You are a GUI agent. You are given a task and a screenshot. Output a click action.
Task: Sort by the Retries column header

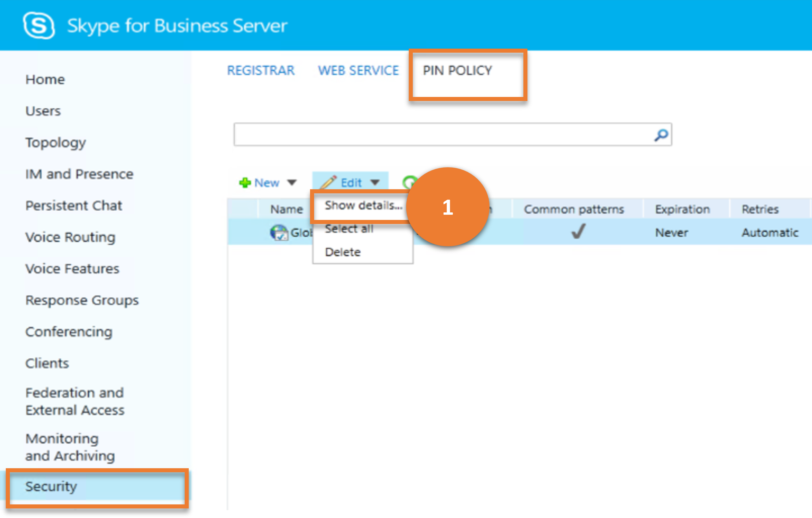[x=760, y=209]
